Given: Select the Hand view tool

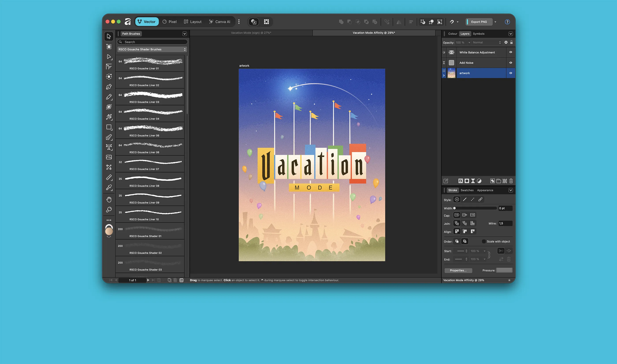Looking at the screenshot, I should (109, 200).
